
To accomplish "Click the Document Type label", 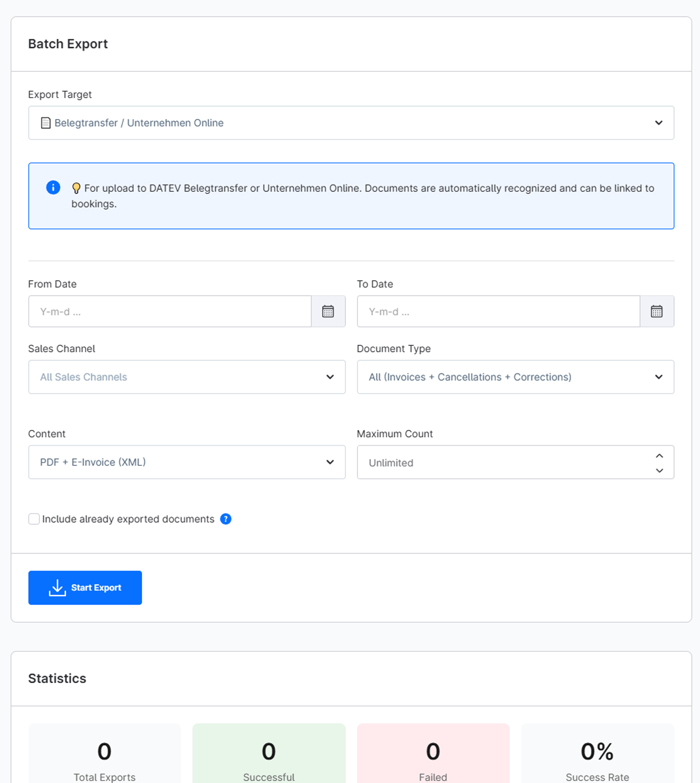I will pyautogui.click(x=394, y=348).
